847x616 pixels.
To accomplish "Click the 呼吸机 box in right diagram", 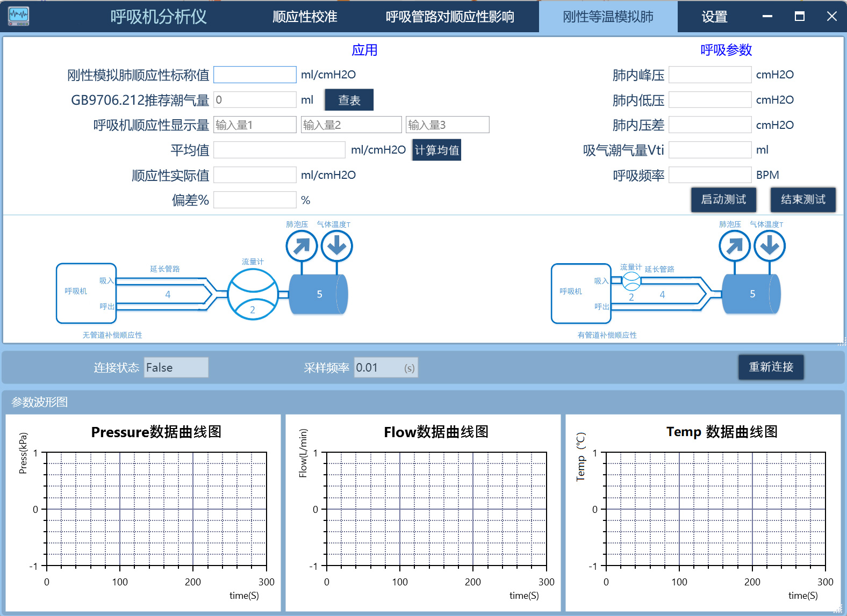I will tap(580, 293).
